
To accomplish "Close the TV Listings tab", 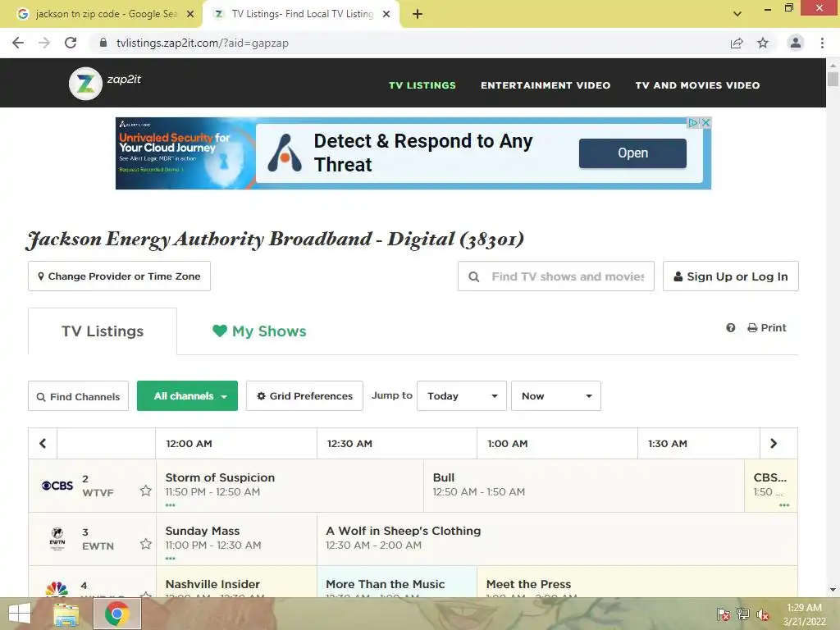I will pyautogui.click(x=386, y=14).
